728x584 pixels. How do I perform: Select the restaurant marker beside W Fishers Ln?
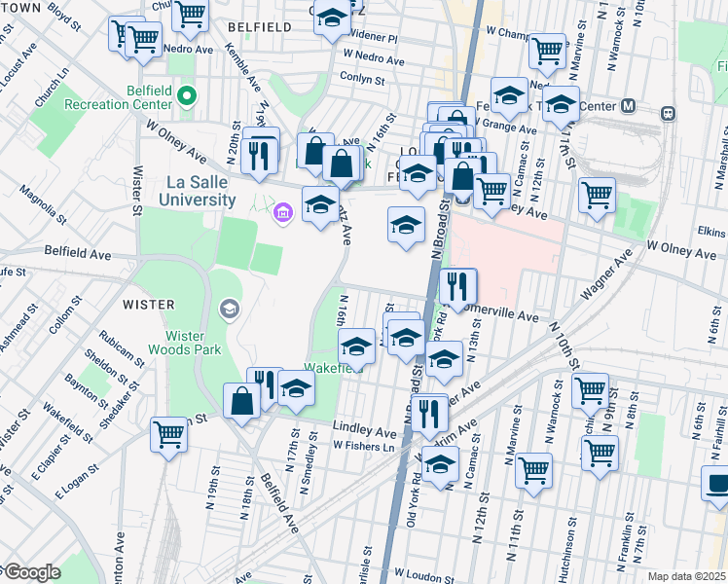point(429,416)
